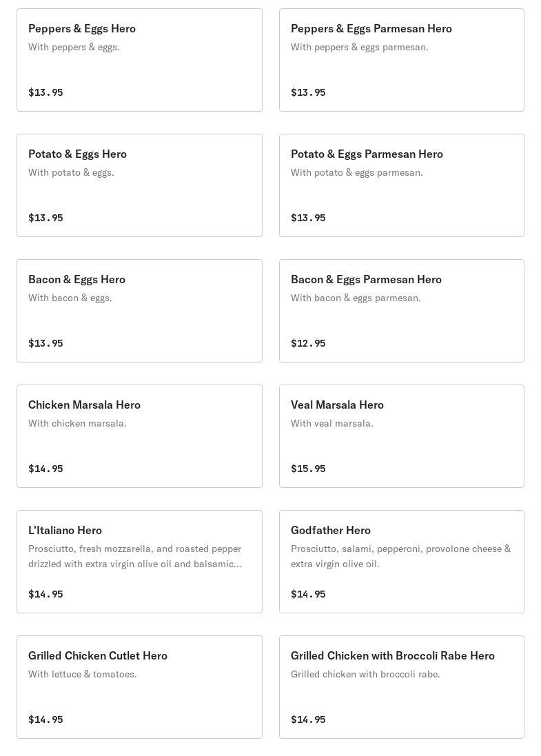Click "Grilled chicken with broccoli rabe" text

[x=365, y=674]
